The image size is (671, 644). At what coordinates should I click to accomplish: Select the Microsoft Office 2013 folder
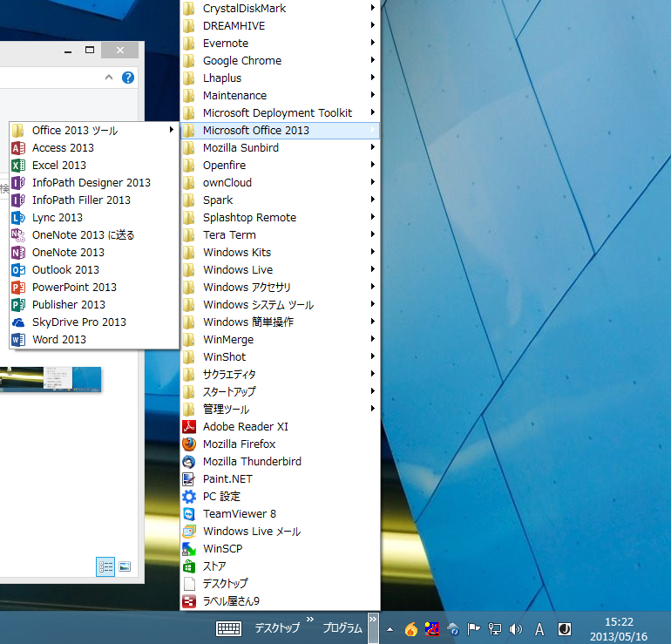point(281,130)
